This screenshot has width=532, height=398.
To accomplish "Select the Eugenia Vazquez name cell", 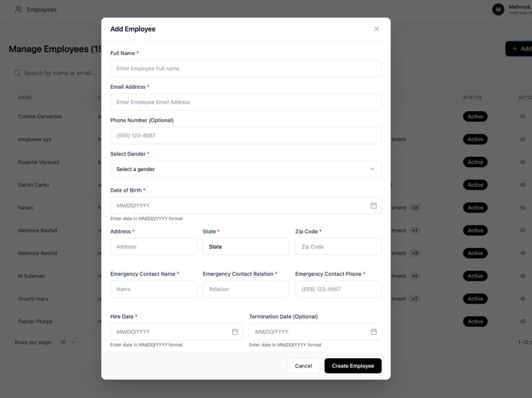I will click(x=39, y=162).
